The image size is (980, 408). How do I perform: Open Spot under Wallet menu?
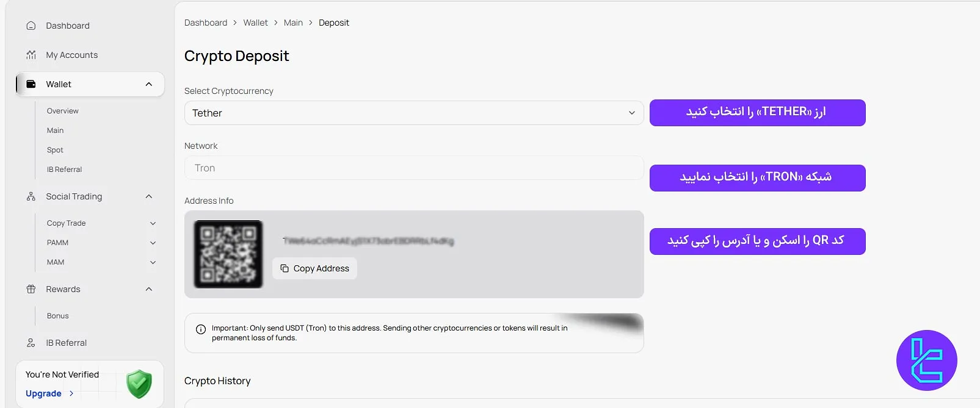[x=55, y=150]
